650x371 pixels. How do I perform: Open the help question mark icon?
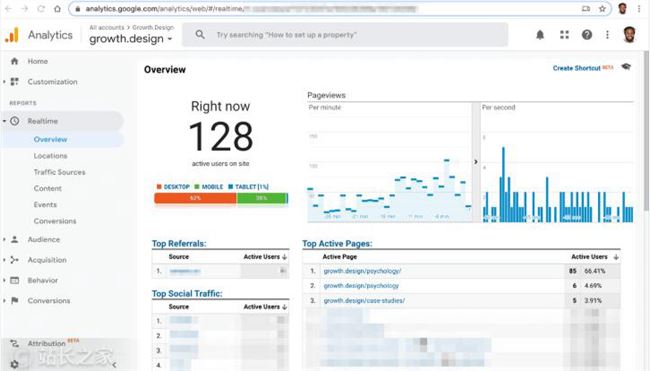587,35
